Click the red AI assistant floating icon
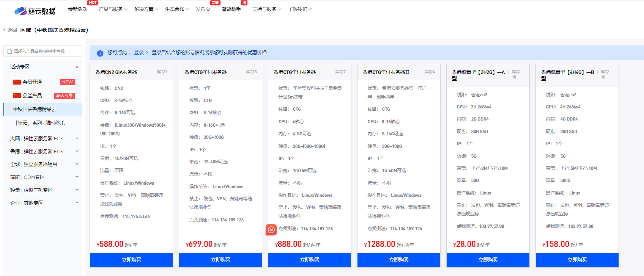 point(271,230)
